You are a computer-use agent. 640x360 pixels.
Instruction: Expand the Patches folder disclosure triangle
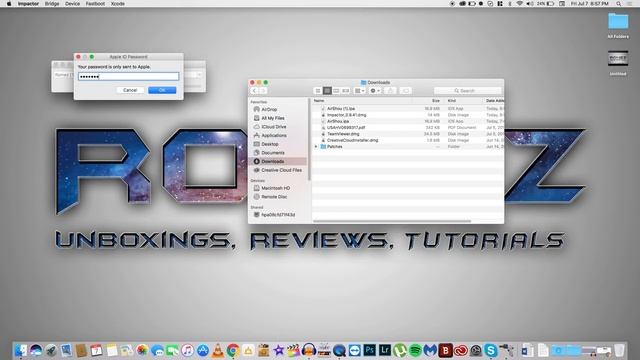[316, 147]
